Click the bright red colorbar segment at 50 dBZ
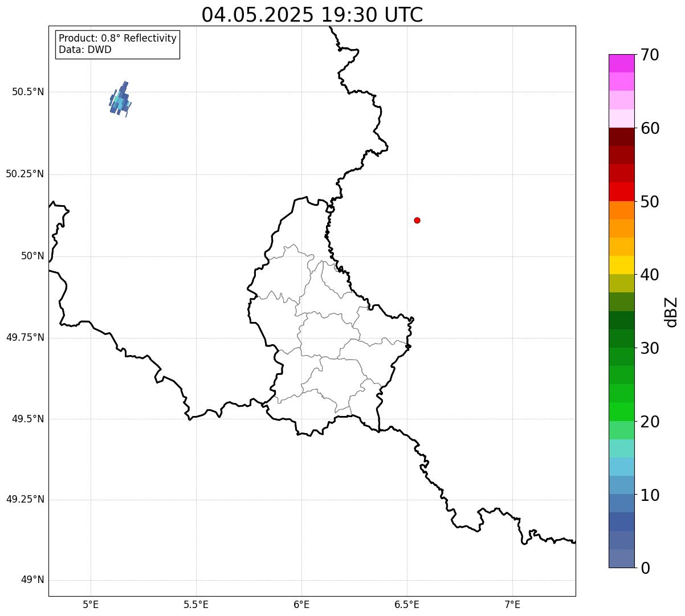Image resolution: width=685 pixels, height=616 pixels. tap(621, 191)
